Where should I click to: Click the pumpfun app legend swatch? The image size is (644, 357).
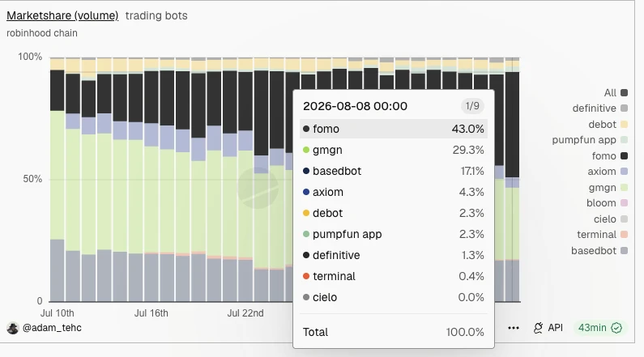(624, 140)
